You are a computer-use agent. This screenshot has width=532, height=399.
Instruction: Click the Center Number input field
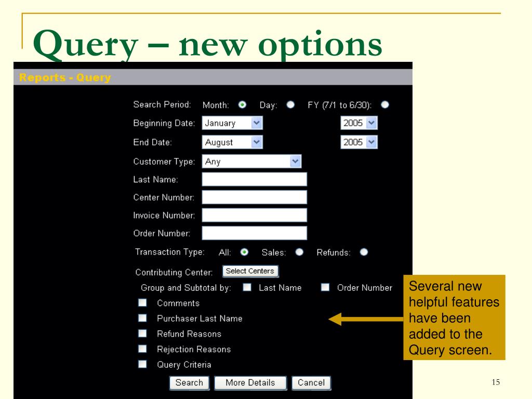255,197
